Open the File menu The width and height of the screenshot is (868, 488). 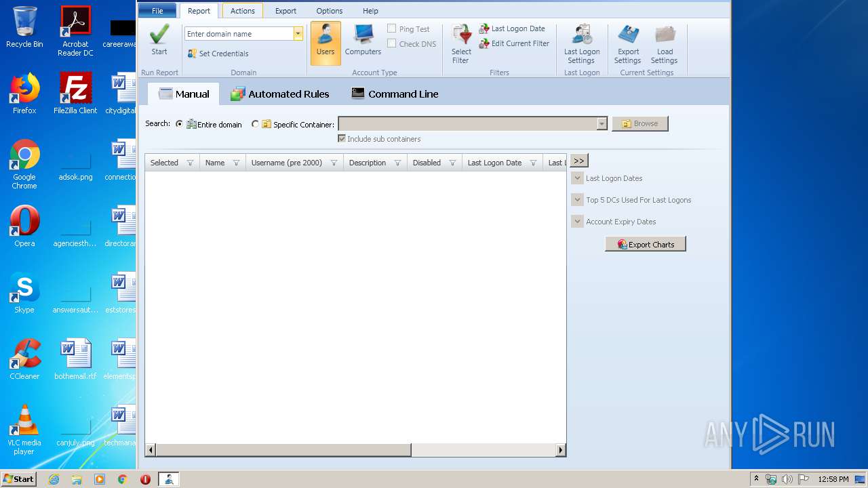[x=157, y=11]
